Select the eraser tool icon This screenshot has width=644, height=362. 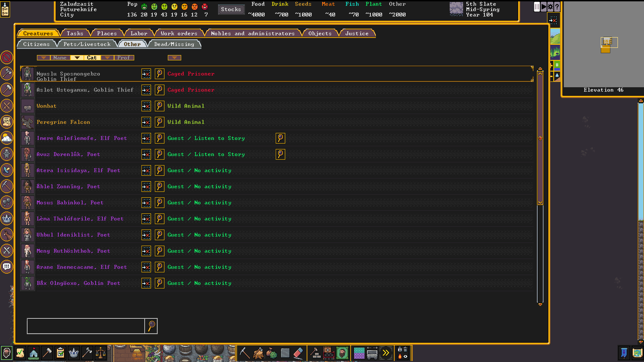(298, 353)
